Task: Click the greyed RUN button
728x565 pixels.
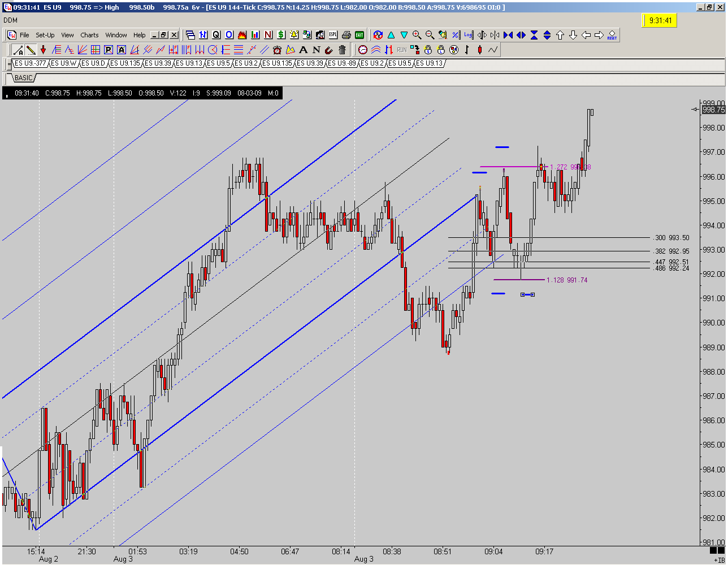Action: tap(402, 50)
